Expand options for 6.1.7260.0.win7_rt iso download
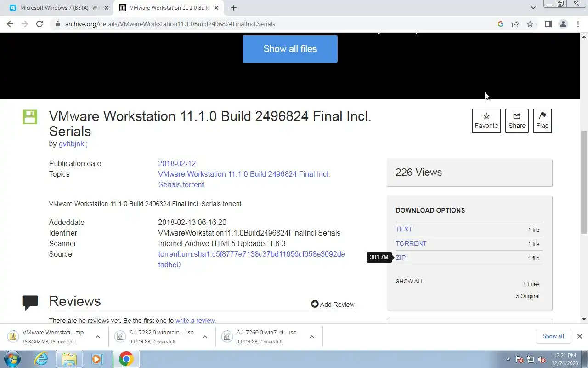The image size is (588, 368). tap(311, 337)
